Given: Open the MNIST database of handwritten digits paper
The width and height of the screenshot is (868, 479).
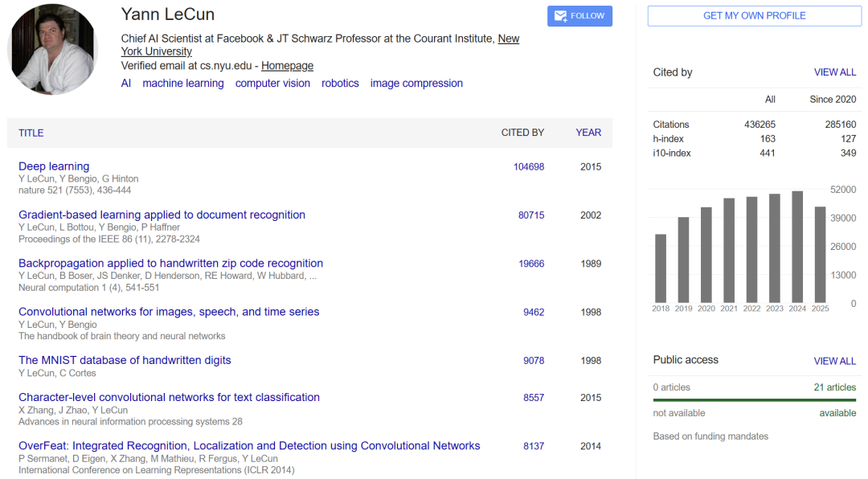Looking at the screenshot, I should tap(125, 360).
